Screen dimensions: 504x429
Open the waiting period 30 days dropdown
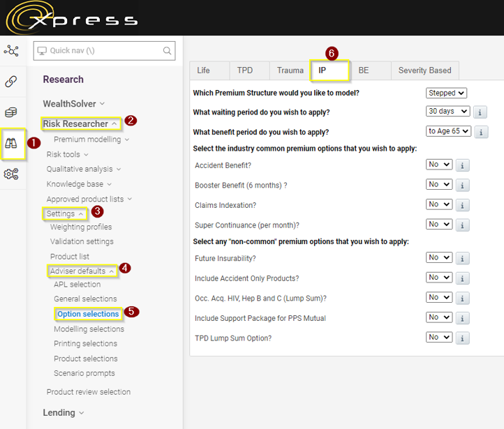(x=447, y=112)
